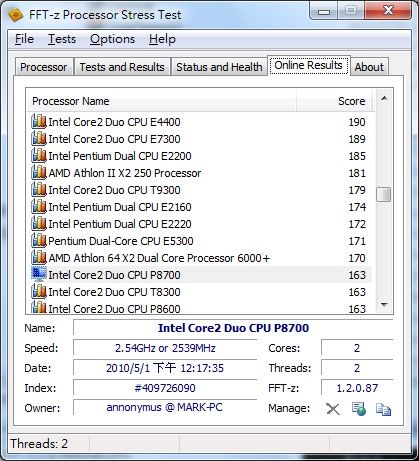Click the chart icon beside Core2 Duo E7300
The width and height of the screenshot is (419, 461).
[39, 139]
